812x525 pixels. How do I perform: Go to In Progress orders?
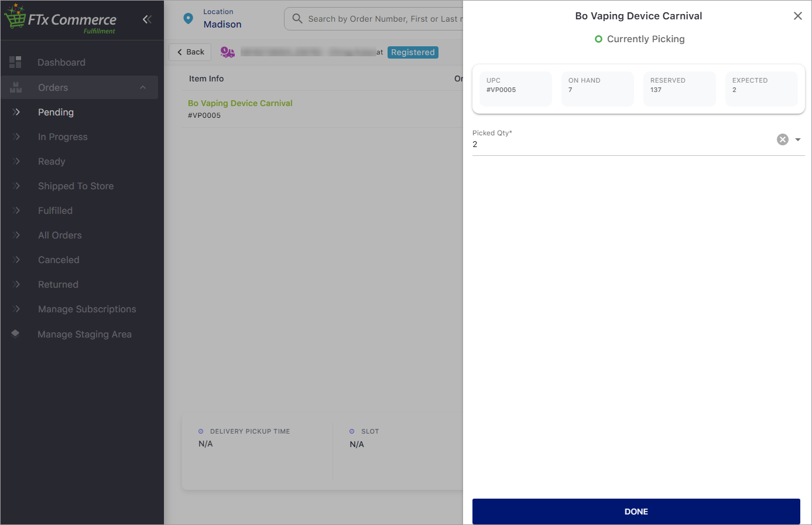point(63,137)
